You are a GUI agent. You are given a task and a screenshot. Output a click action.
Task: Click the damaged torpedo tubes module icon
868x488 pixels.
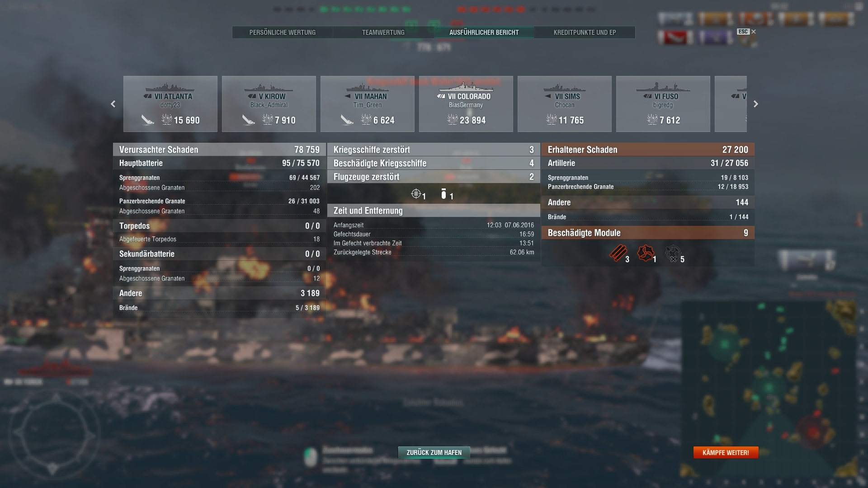point(618,253)
